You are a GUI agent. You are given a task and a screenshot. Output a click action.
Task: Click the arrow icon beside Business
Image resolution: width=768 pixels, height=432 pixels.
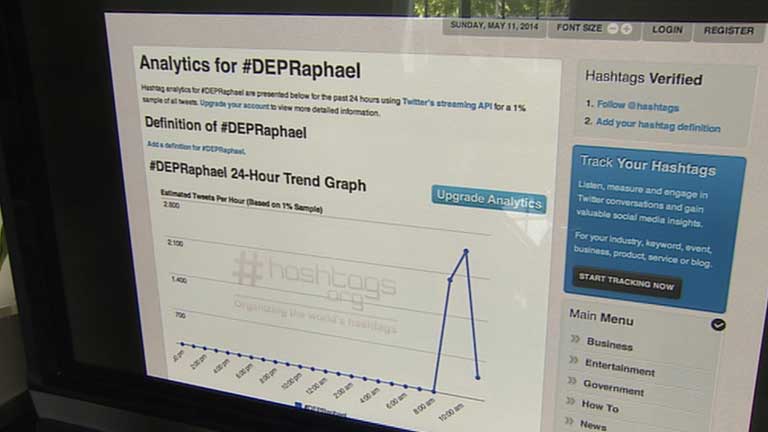click(575, 339)
